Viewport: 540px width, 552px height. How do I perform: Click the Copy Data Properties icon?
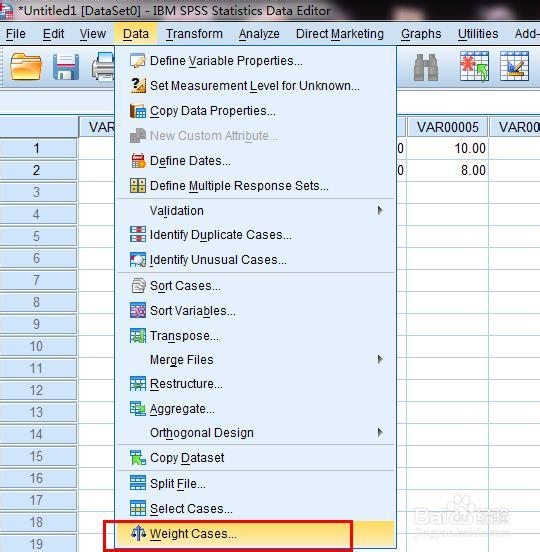tap(137, 111)
